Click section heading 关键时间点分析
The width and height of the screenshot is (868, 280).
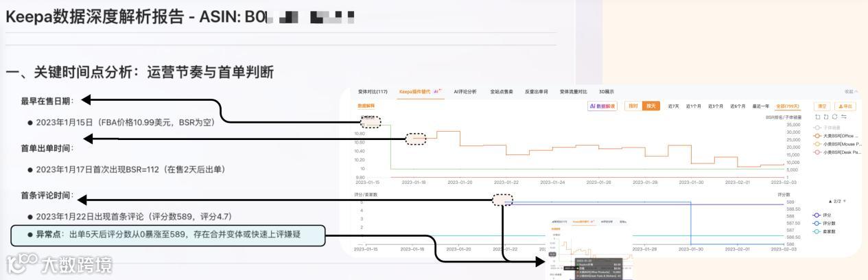(140, 72)
